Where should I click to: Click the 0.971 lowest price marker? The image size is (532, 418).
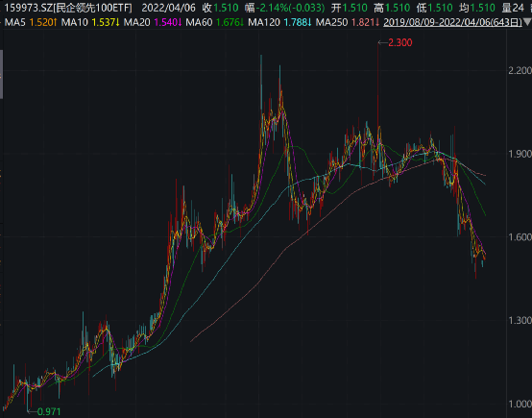(x=49, y=411)
